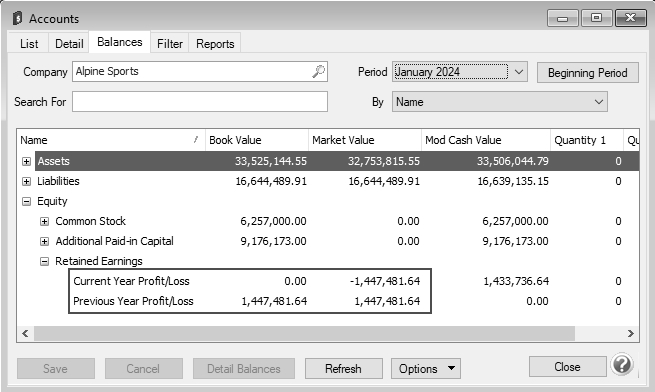Select Additional Paid-in Capital row label

point(114,241)
